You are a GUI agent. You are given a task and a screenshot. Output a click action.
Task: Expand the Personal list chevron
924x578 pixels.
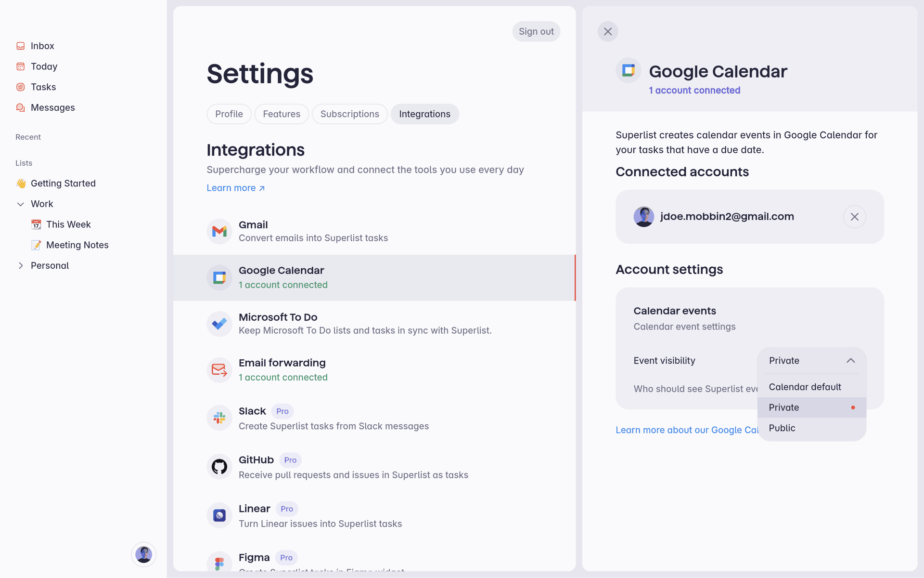click(21, 266)
